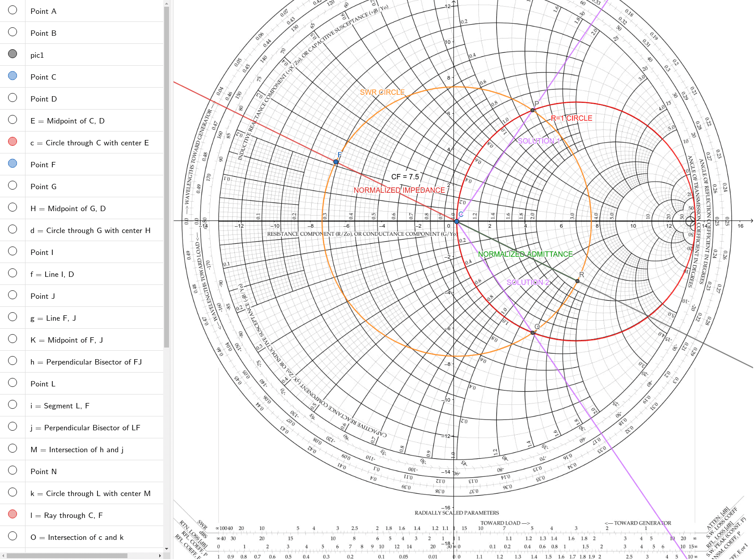Viewport: 754px width, 560px height.
Task: Toggle visibility circle for Point N
Action: point(13,470)
